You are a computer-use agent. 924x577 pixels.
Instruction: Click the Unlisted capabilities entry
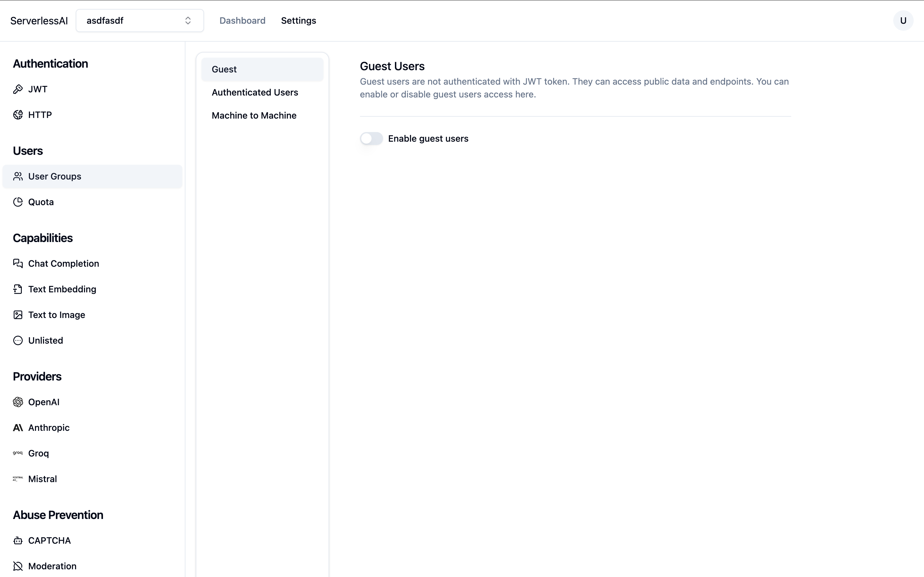[46, 340]
